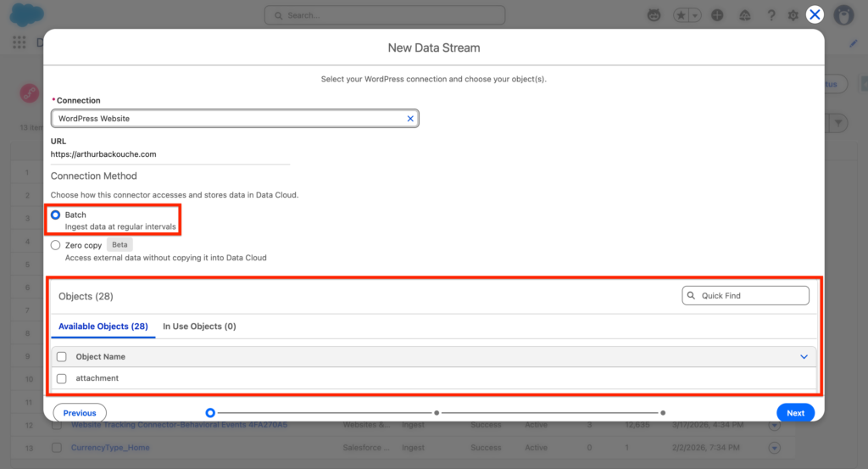This screenshot has width=868, height=469.
Task: Select the Batch connection method
Action: click(x=56, y=215)
